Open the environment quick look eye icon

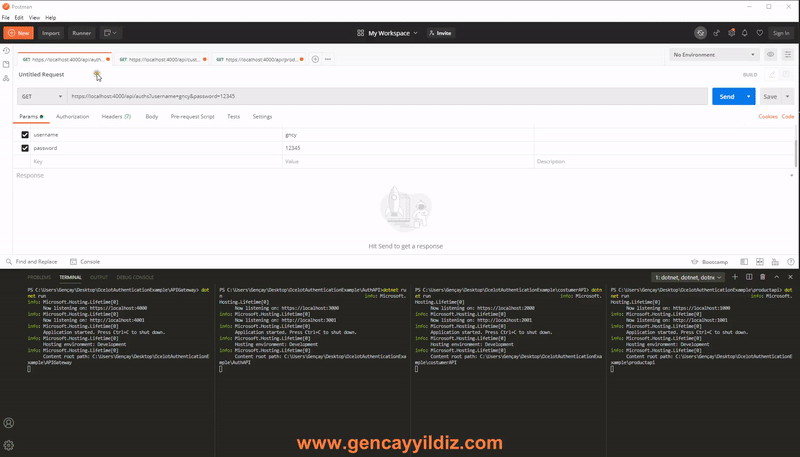[x=770, y=55]
